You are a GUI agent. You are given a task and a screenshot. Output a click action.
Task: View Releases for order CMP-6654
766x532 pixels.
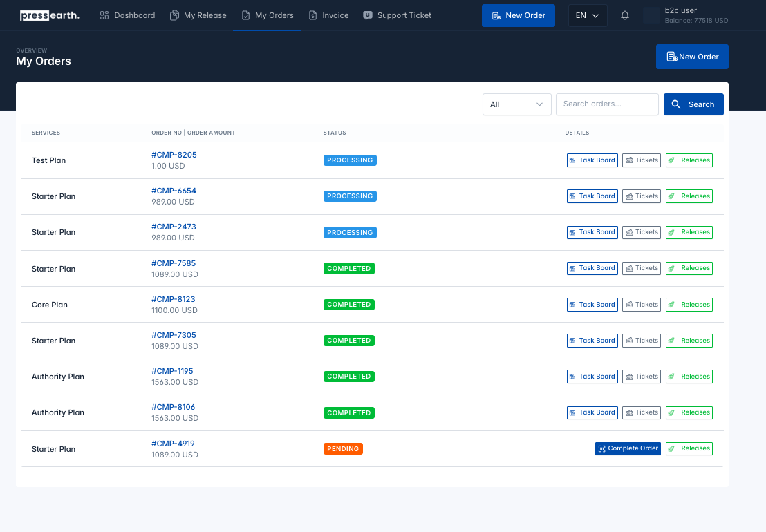point(689,196)
